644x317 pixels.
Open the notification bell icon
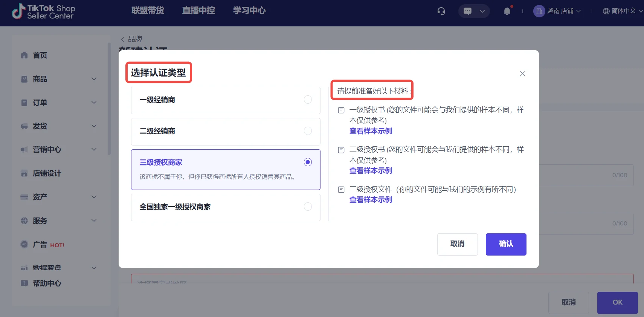(x=507, y=11)
